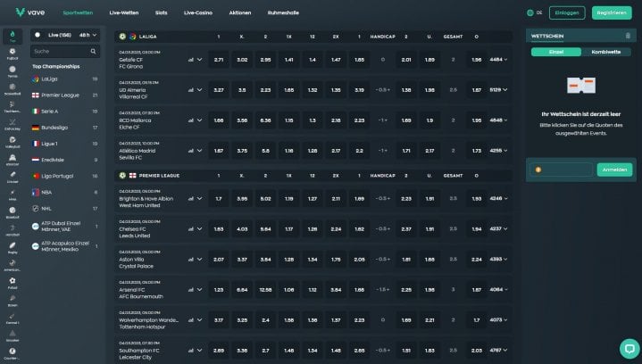Open the Slots tab
The image size is (642, 364).
(161, 12)
